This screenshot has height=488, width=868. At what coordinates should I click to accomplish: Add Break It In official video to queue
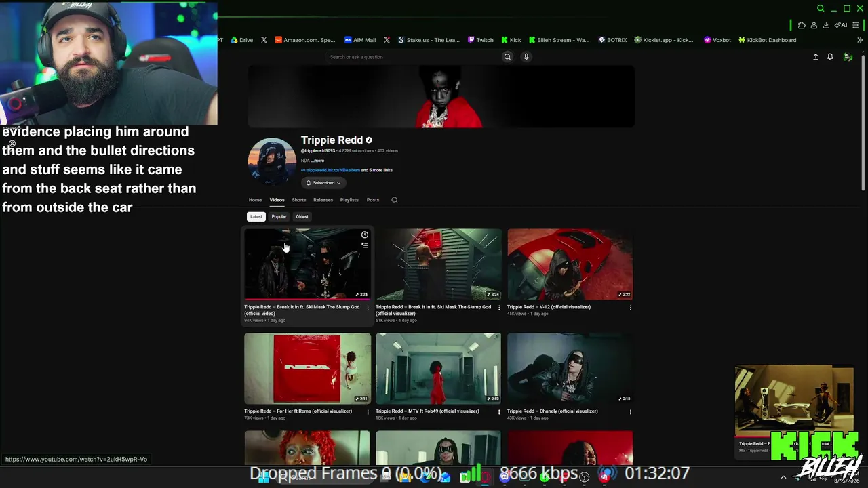365,245
